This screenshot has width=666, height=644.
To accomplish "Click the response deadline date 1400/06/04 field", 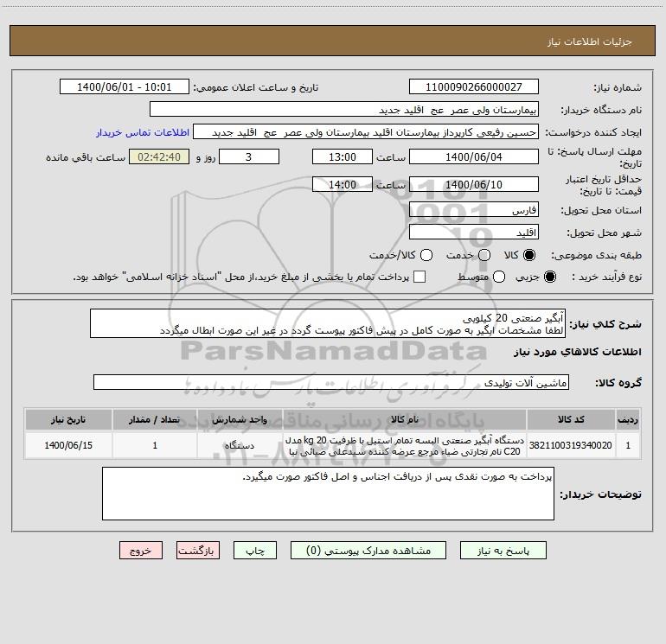I will [474, 156].
